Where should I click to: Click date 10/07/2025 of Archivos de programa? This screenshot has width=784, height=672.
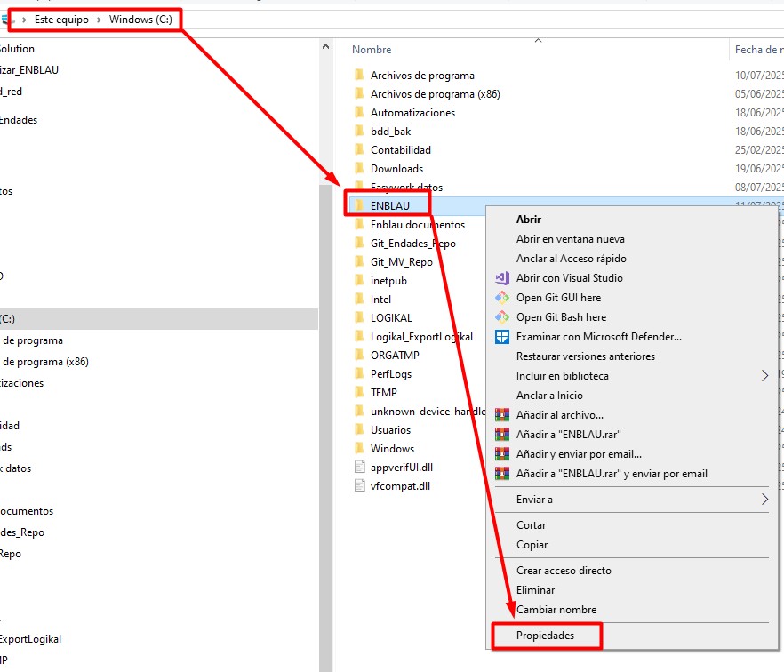(759, 75)
